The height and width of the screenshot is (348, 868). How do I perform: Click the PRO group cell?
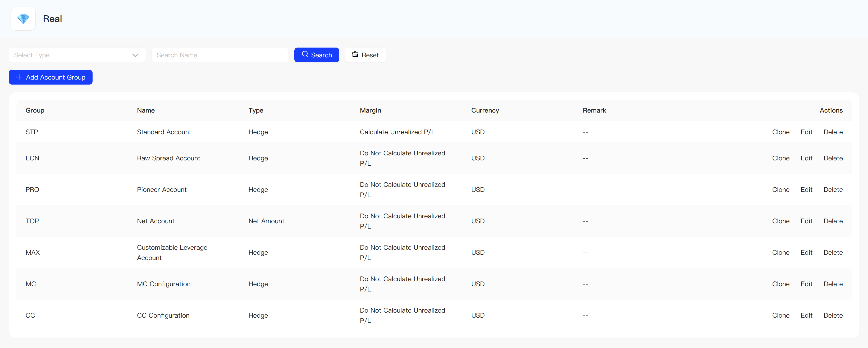tap(32, 189)
